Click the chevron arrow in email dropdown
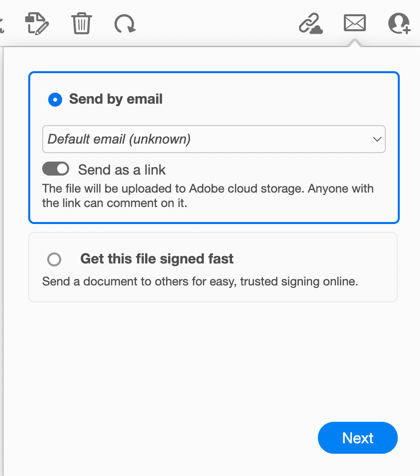This screenshot has width=420, height=476. 377,139
